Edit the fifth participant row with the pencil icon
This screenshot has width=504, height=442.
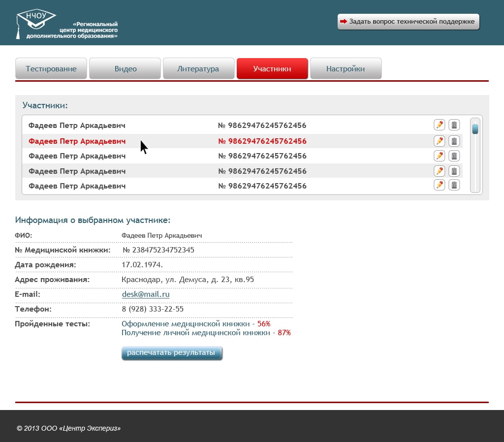click(x=439, y=185)
